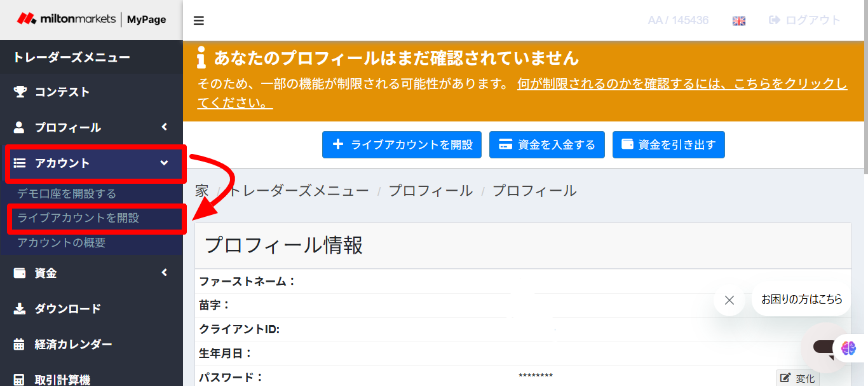This screenshot has height=386, width=868.
Task: Click the お困りの方はこちら help link
Action: [x=801, y=299]
